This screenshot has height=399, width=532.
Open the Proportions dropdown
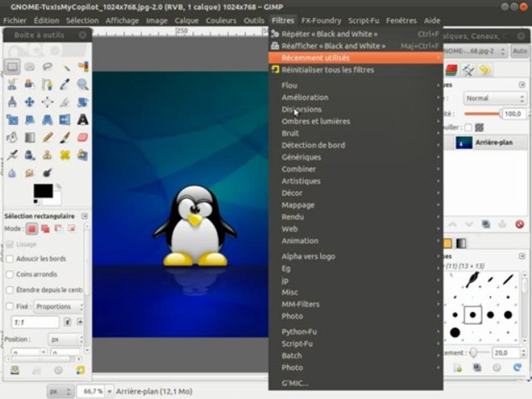(59, 306)
